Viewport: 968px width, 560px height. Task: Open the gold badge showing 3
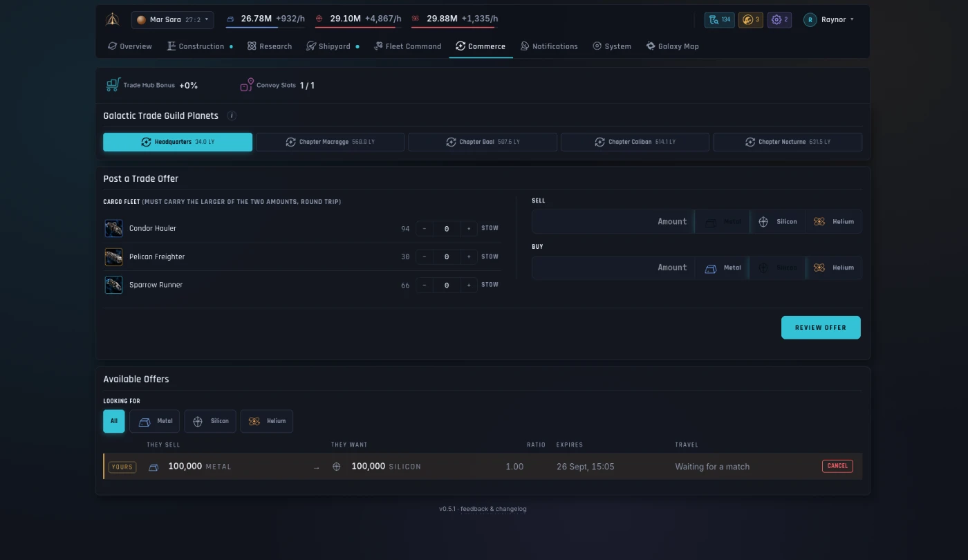click(751, 20)
